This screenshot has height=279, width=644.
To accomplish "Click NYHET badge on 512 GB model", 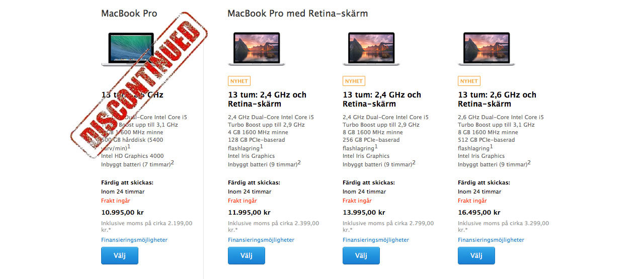I will point(469,81).
